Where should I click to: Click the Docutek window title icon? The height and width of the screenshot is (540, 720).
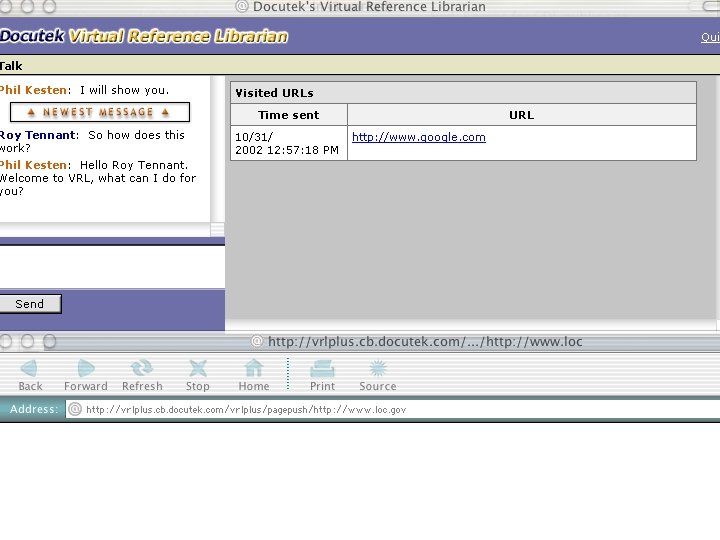[x=242, y=6]
